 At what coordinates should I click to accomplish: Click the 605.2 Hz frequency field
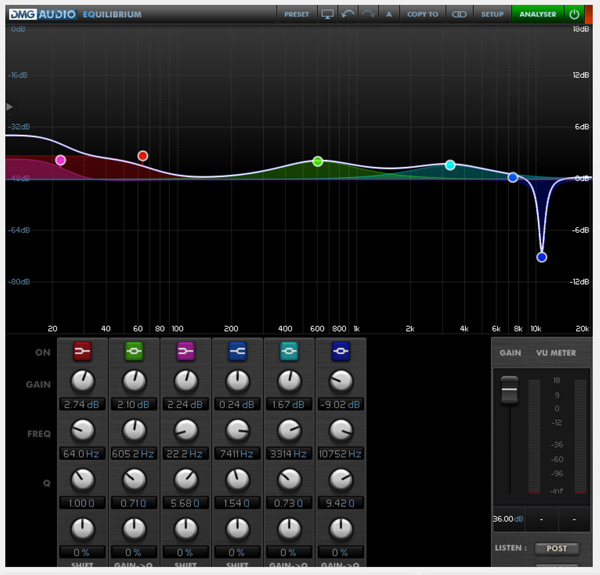[x=134, y=454]
